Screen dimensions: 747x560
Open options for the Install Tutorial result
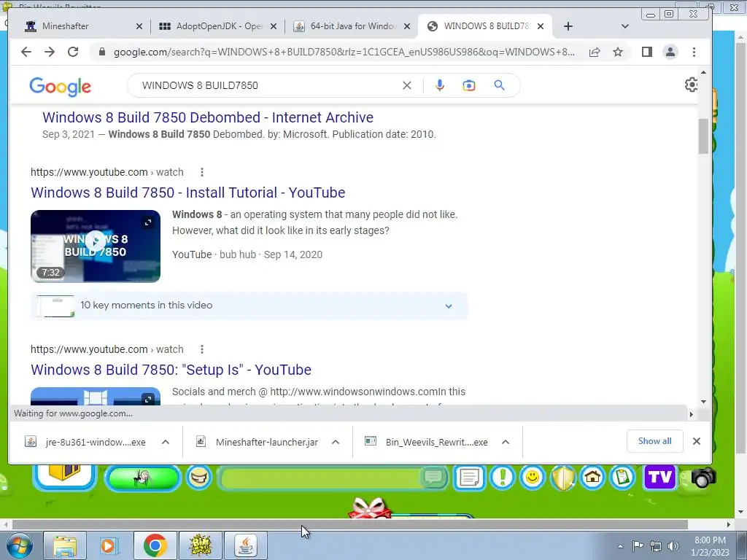coord(202,172)
